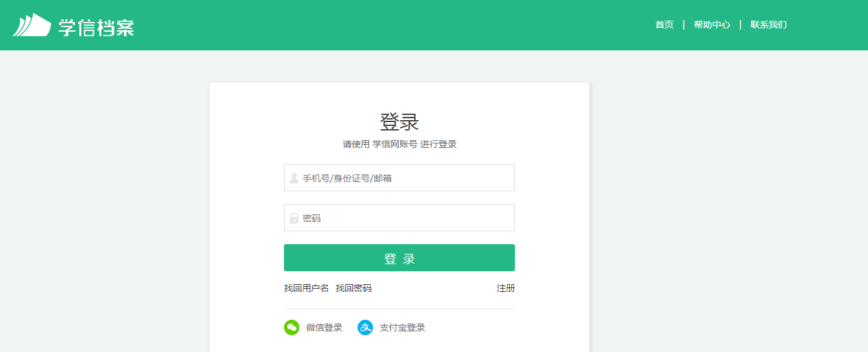This screenshot has height=352, width=868.
Task: Open the 找回用户名 link
Action: [307, 288]
